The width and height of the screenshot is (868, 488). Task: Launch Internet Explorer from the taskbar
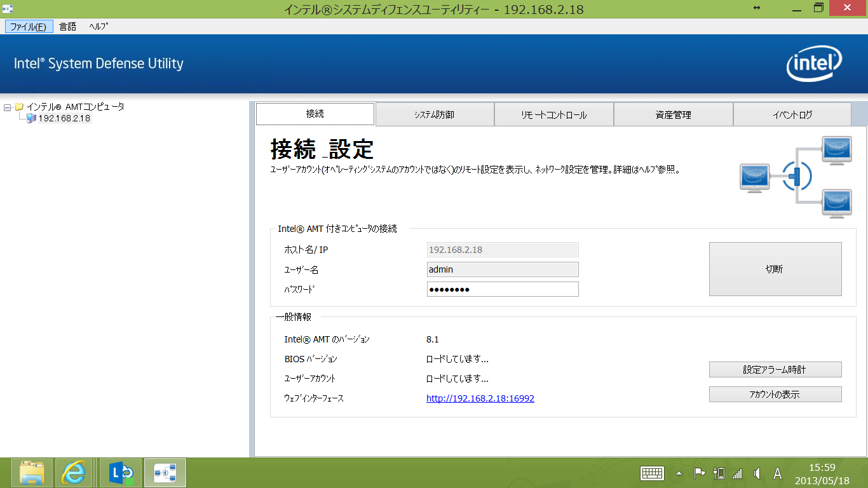click(x=74, y=473)
